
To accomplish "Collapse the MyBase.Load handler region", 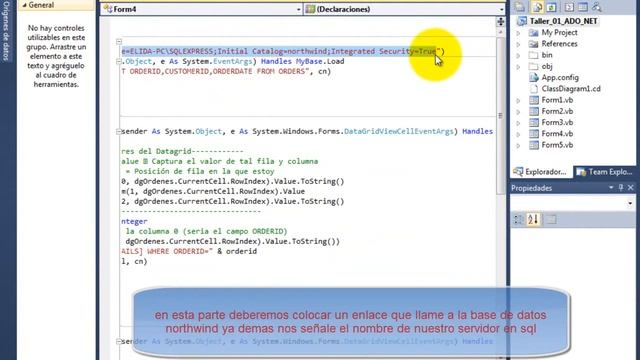I will [119, 62].
